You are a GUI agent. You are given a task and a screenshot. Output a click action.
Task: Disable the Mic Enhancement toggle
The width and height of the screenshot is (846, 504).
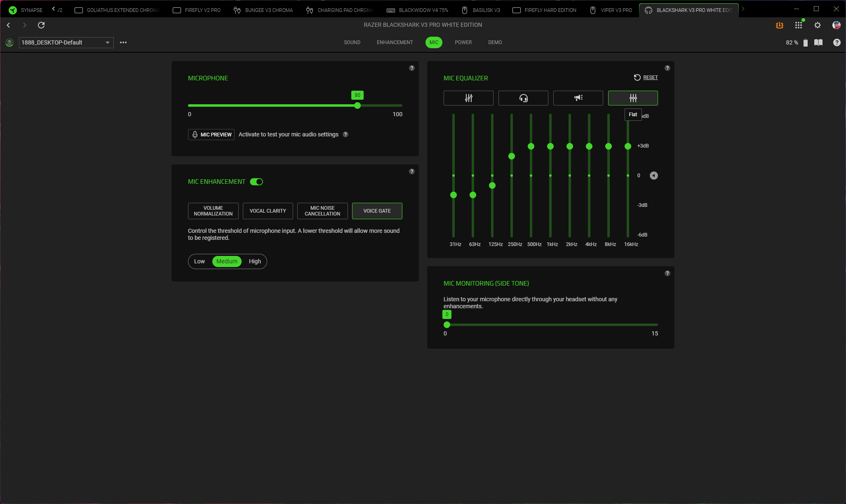click(256, 182)
